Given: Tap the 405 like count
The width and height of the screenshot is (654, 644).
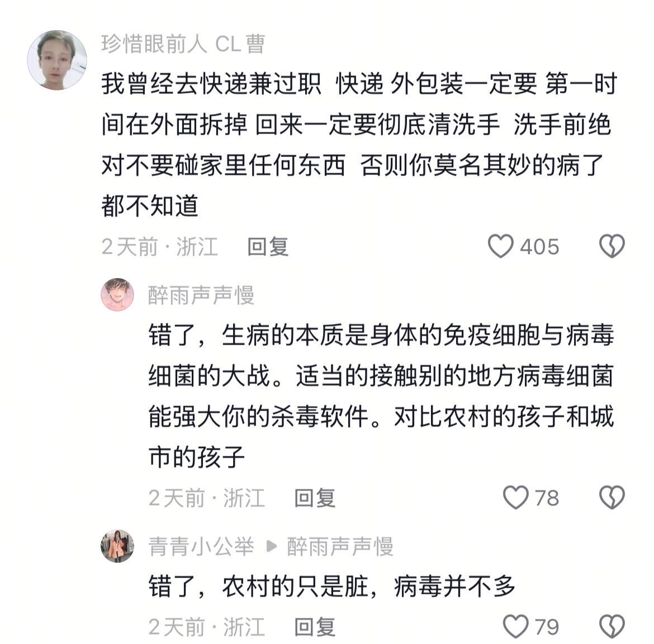Looking at the screenshot, I should pos(539,247).
